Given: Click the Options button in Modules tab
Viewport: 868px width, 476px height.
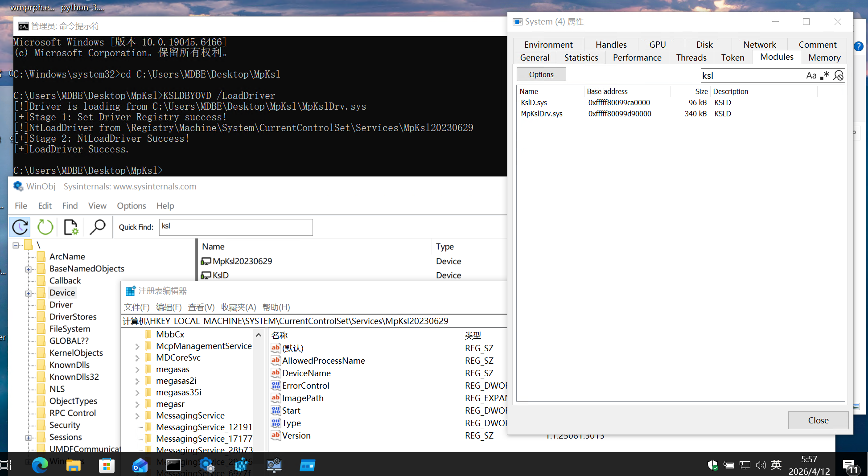Looking at the screenshot, I should [x=541, y=74].
